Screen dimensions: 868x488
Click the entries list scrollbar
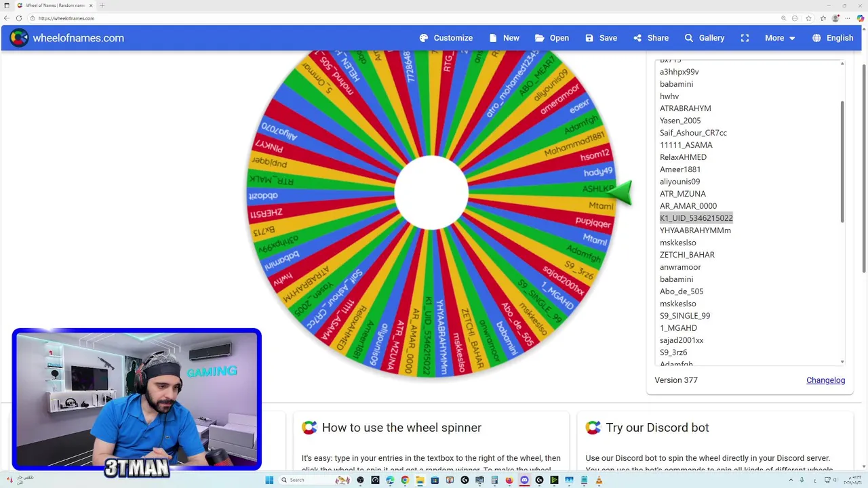click(842, 161)
